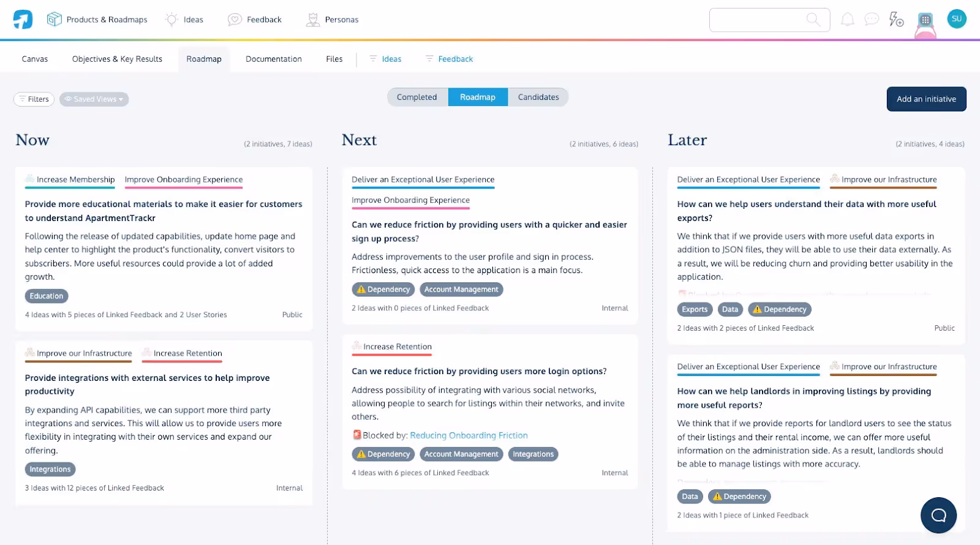
Task: Click Dependency tag on exports card
Action: coord(780,309)
